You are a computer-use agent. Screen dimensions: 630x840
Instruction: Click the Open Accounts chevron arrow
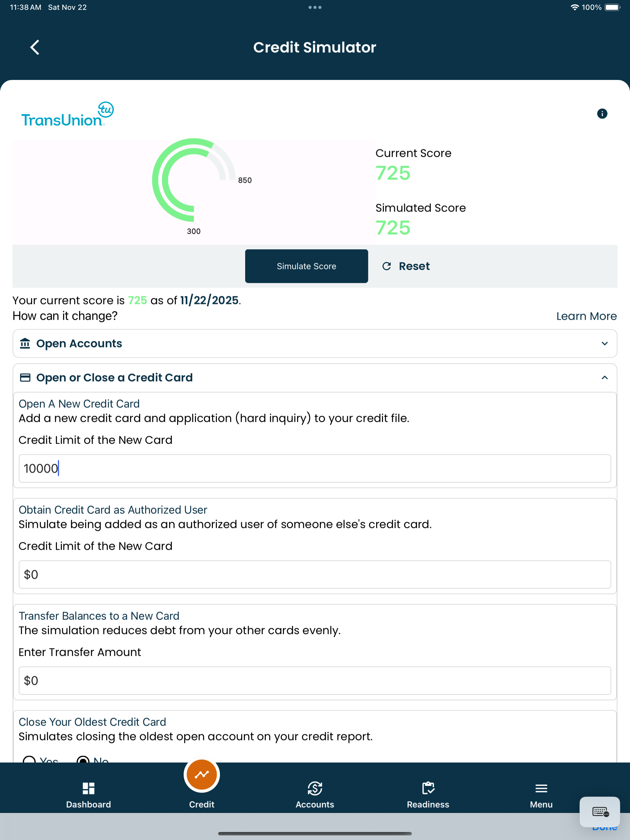604,344
